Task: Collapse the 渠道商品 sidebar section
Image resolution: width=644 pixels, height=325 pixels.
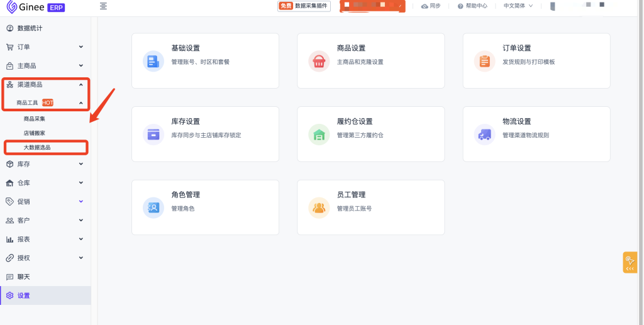Action: pyautogui.click(x=80, y=84)
